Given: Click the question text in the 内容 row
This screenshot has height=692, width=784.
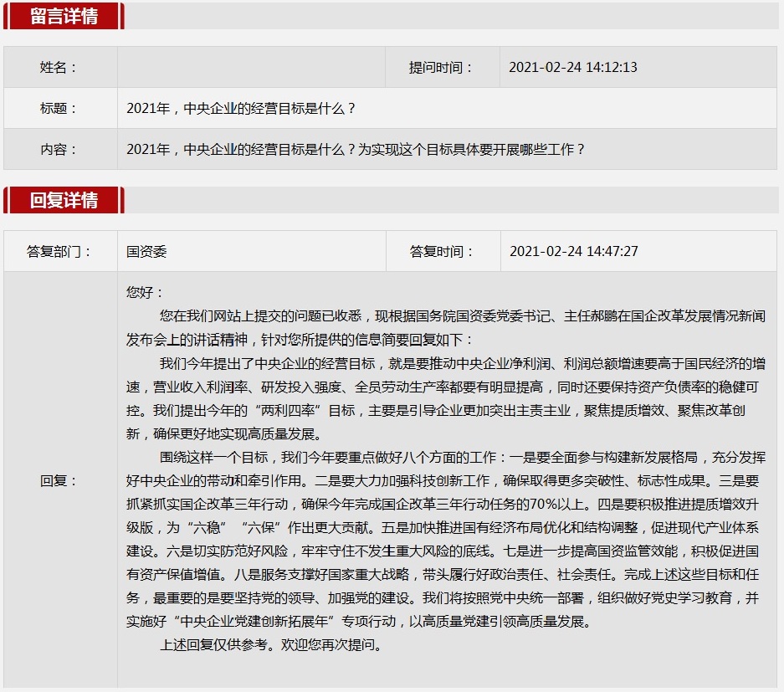Looking at the screenshot, I should 356,150.
